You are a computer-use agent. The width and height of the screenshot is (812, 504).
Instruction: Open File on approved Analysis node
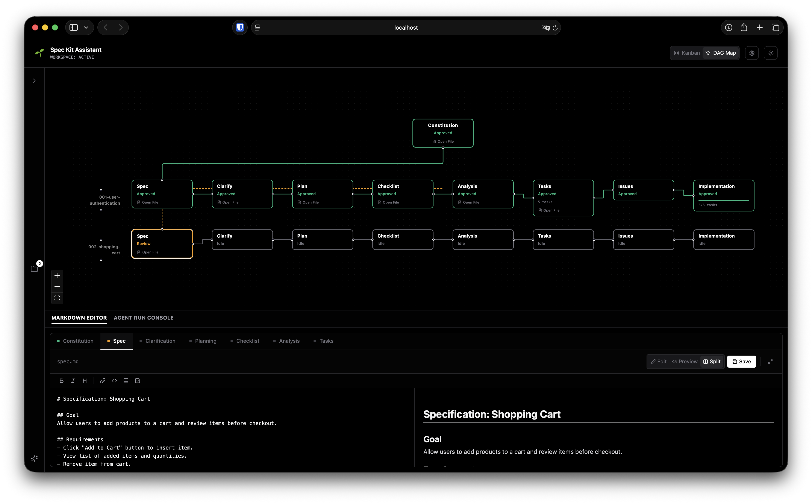click(468, 202)
